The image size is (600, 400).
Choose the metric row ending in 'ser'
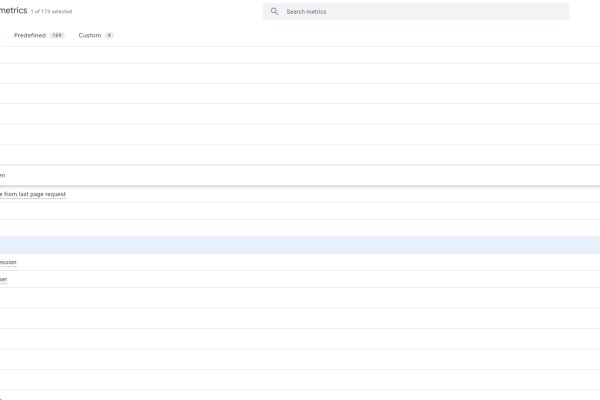click(4, 279)
